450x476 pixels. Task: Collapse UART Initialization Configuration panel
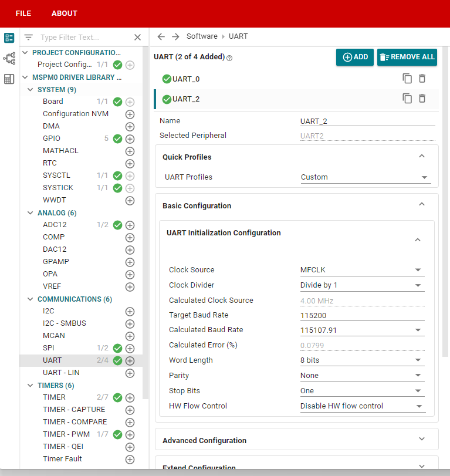418,240
